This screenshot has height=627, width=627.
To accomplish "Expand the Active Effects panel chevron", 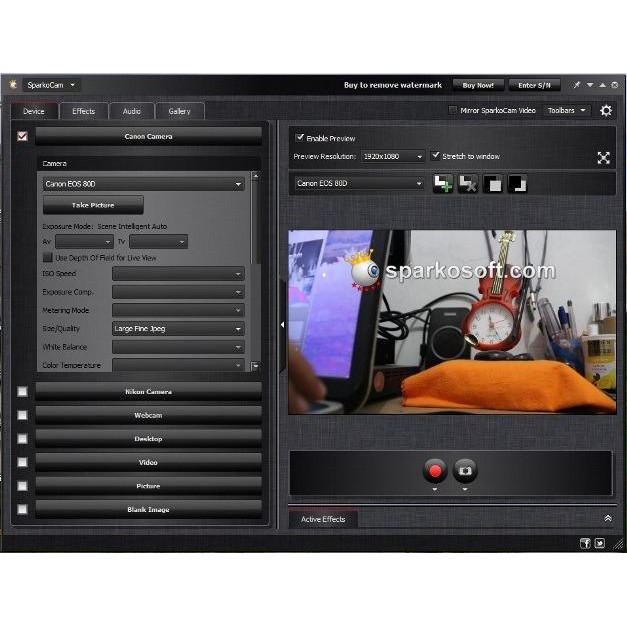I will pos(607,518).
